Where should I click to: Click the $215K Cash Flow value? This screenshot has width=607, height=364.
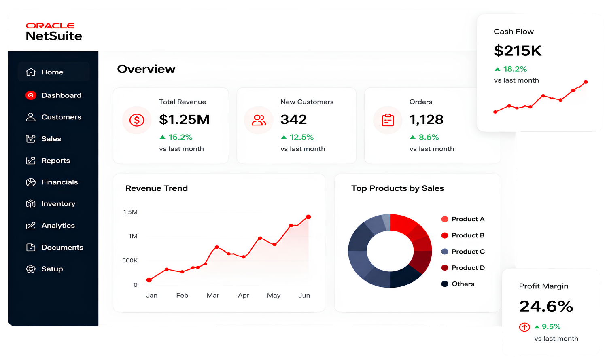[x=518, y=51]
